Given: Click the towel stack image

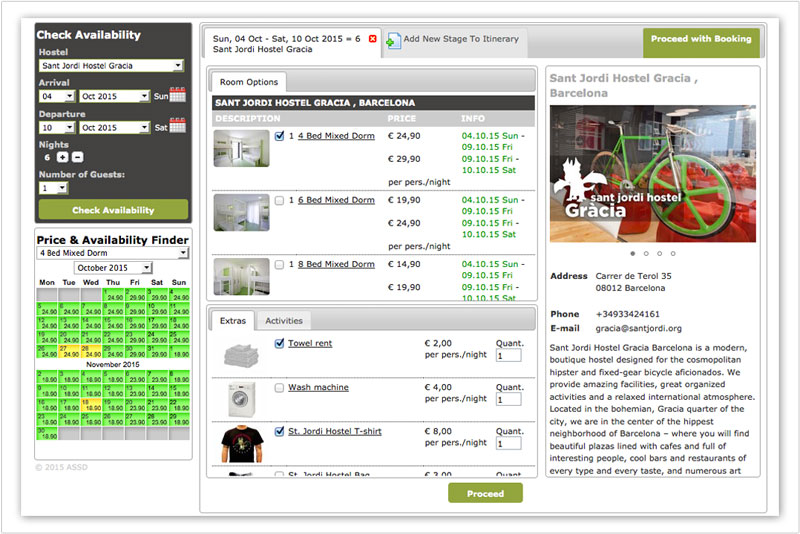Looking at the screenshot, I should click(x=241, y=355).
